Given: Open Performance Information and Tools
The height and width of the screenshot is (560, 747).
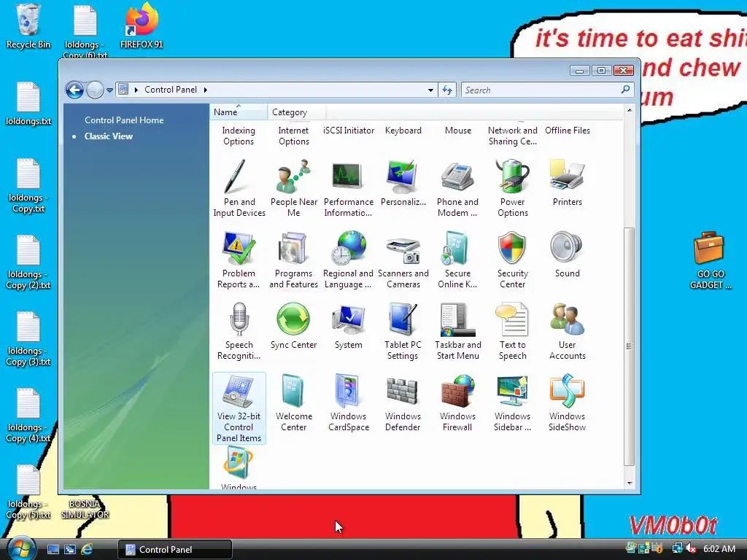Looking at the screenshot, I should click(x=348, y=189).
